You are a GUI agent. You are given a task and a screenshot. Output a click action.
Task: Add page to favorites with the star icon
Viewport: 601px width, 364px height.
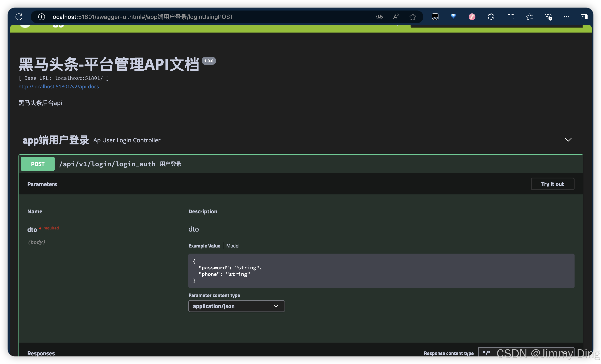413,17
